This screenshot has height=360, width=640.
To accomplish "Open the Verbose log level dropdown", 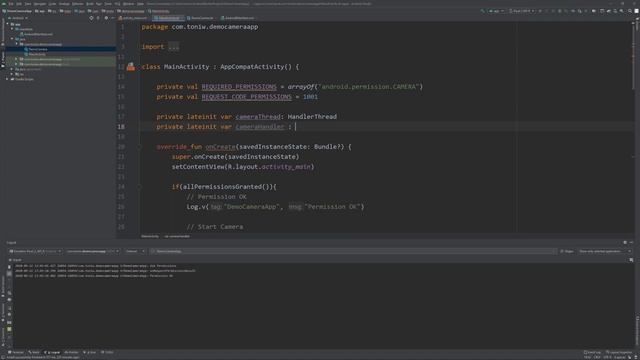I will tap(135, 251).
